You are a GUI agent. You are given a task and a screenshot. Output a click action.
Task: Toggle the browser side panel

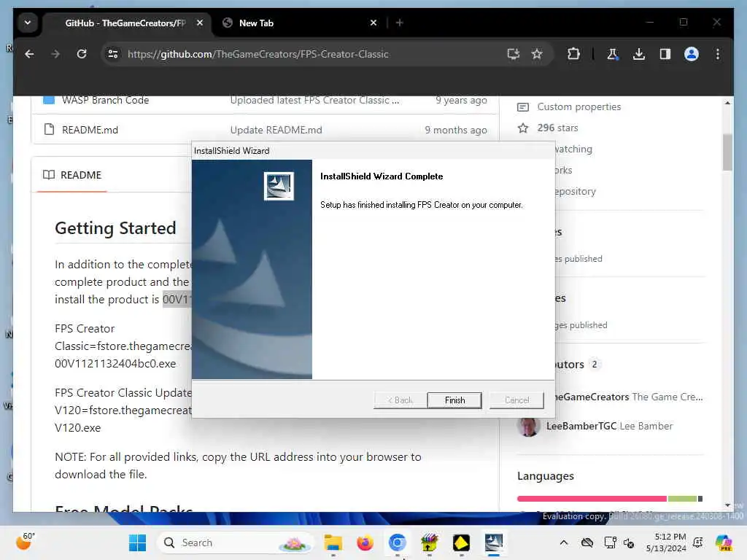pos(665,54)
